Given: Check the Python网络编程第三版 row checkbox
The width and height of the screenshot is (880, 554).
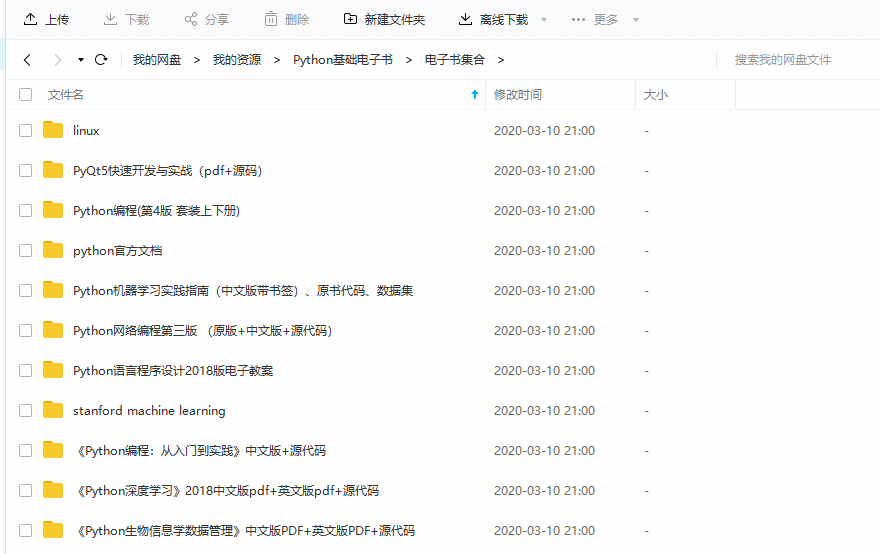Looking at the screenshot, I should click(25, 330).
